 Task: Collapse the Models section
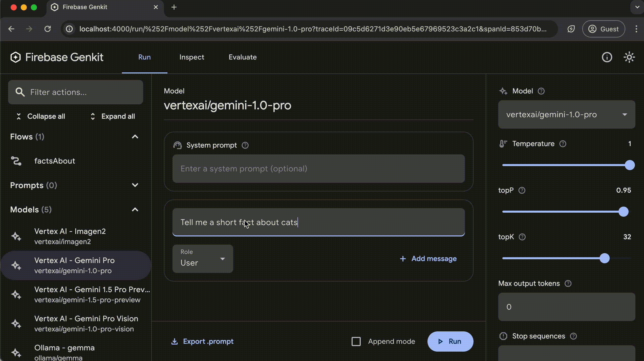[x=135, y=210]
